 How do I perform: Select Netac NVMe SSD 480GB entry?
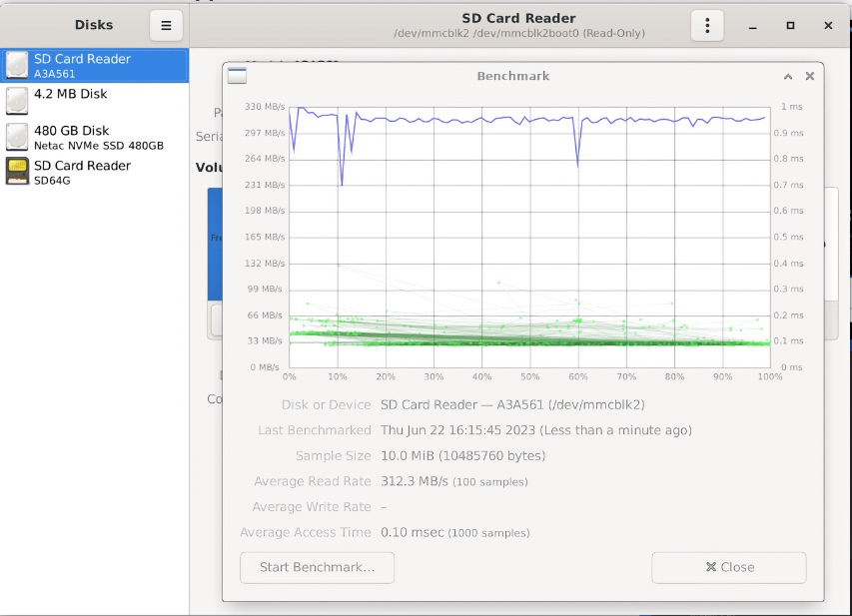[x=95, y=137]
